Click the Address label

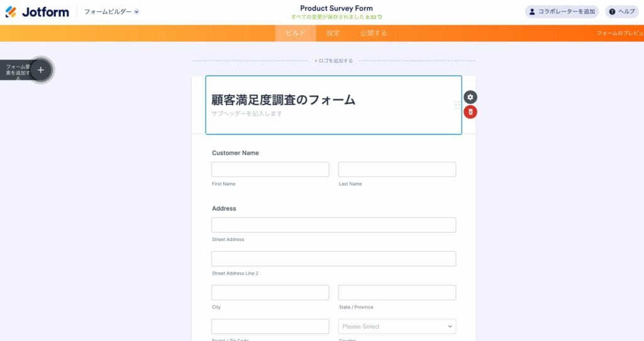tap(224, 209)
